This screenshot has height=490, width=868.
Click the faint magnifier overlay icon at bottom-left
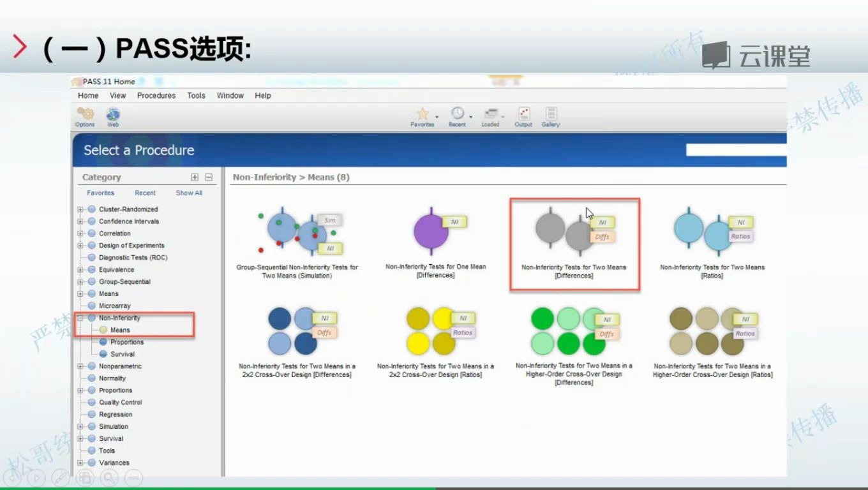point(109,477)
